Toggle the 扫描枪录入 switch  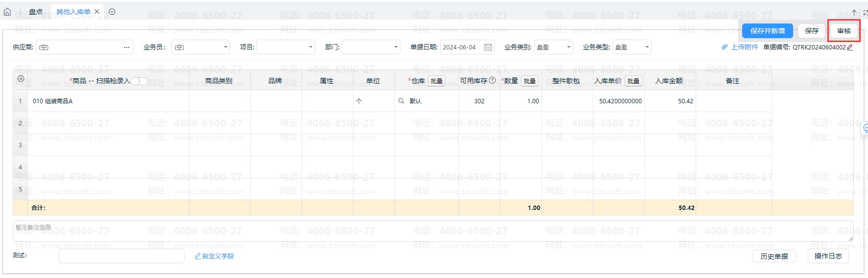coord(139,81)
